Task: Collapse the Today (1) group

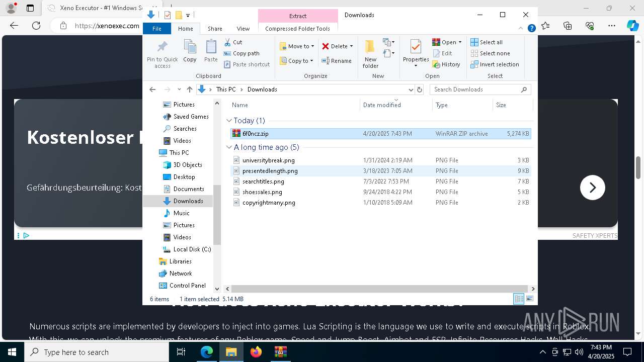Action: pyautogui.click(x=229, y=121)
